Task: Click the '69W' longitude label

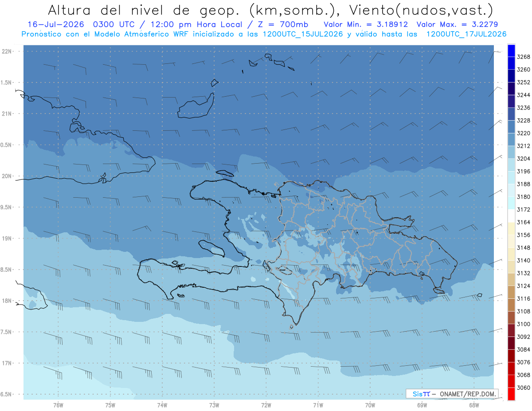Action: pyautogui.click(x=422, y=405)
